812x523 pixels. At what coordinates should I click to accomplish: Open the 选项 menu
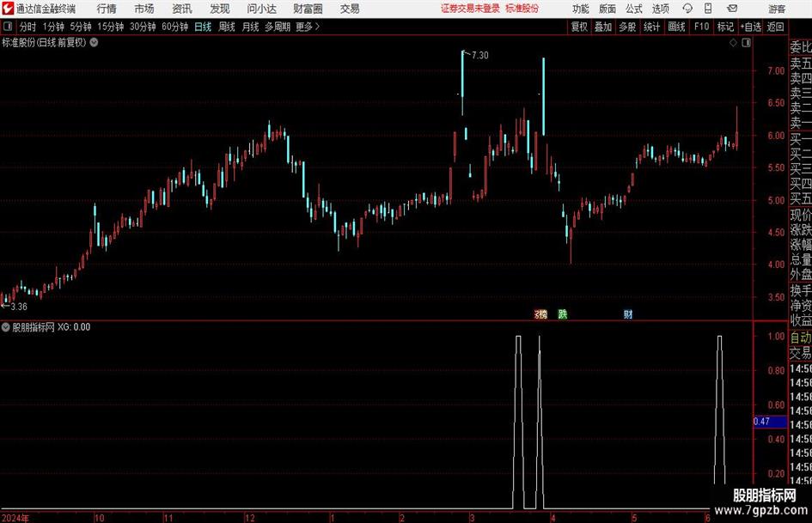click(660, 9)
